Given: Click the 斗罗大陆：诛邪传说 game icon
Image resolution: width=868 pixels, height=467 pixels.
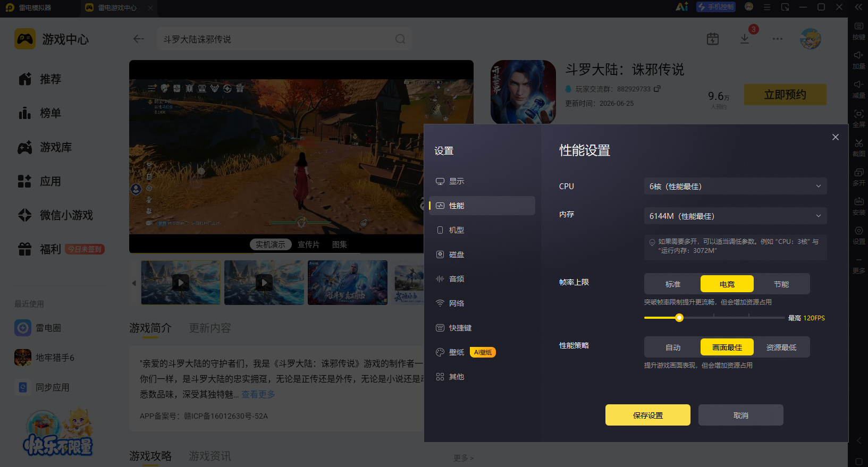Looking at the screenshot, I should 523,92.
